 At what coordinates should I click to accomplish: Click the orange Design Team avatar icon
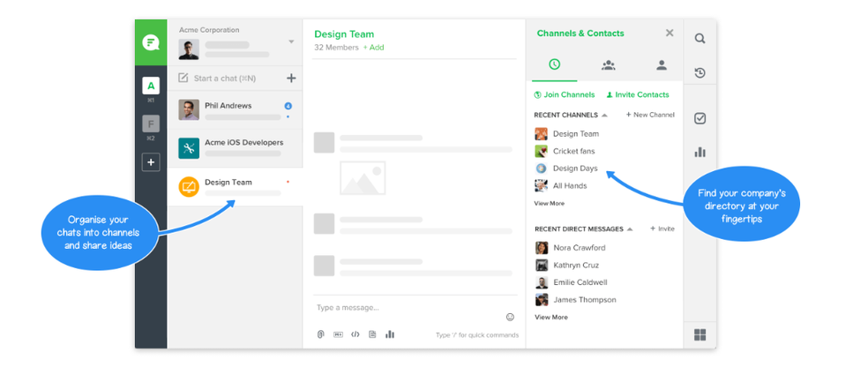(189, 187)
